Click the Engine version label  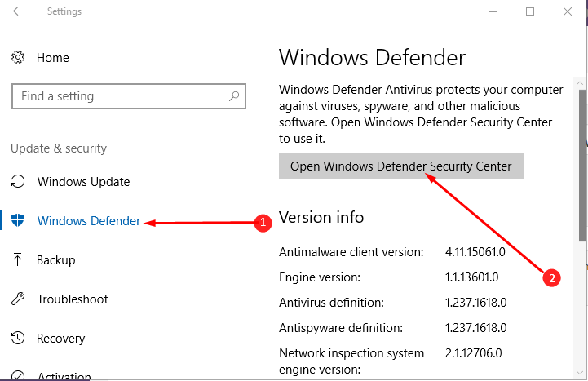[320, 277]
